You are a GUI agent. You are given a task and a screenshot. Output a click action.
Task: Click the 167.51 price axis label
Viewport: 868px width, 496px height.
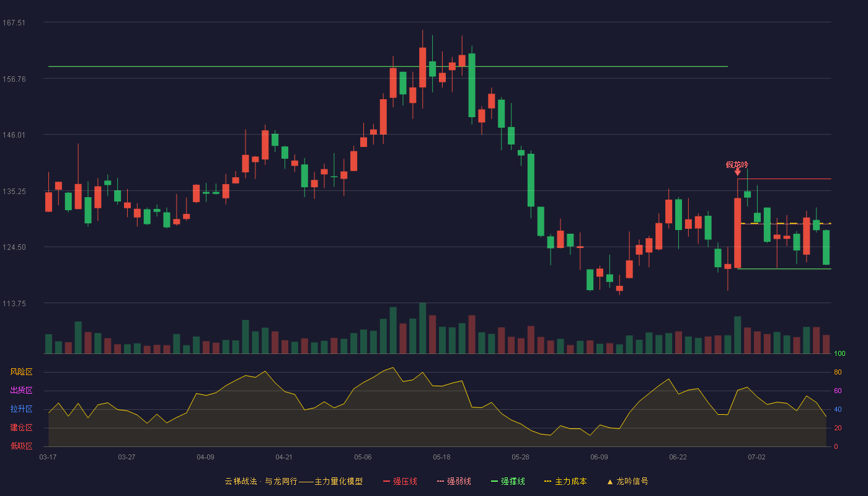[14, 23]
